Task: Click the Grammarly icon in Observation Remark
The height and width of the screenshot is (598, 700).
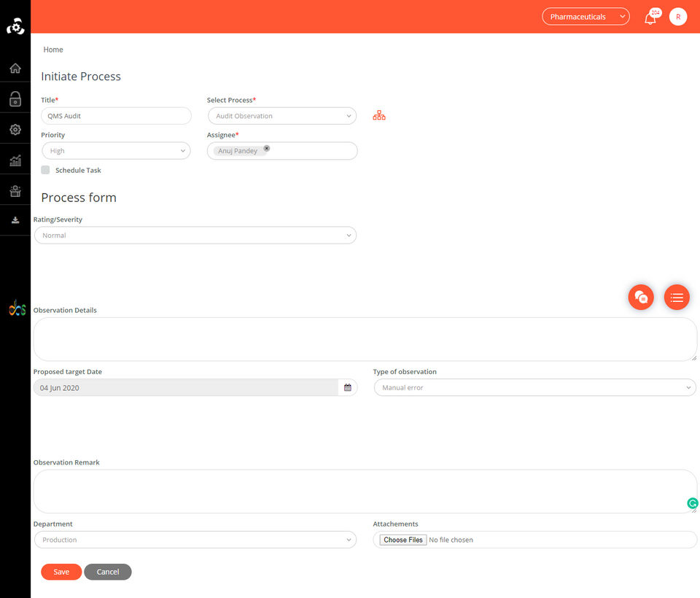Action: (x=693, y=503)
